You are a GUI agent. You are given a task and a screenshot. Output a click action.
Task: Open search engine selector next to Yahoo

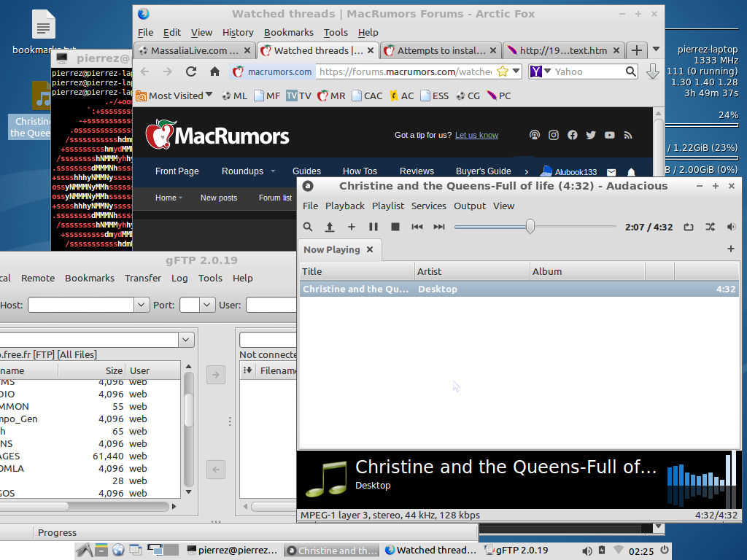[x=547, y=71]
